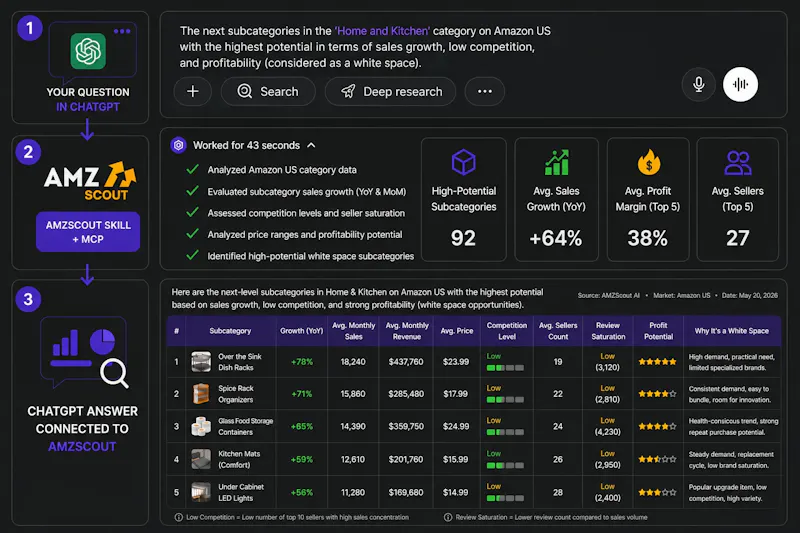800x533 pixels.
Task: Click the purple hexagon reasoning icon
Action: (179, 145)
